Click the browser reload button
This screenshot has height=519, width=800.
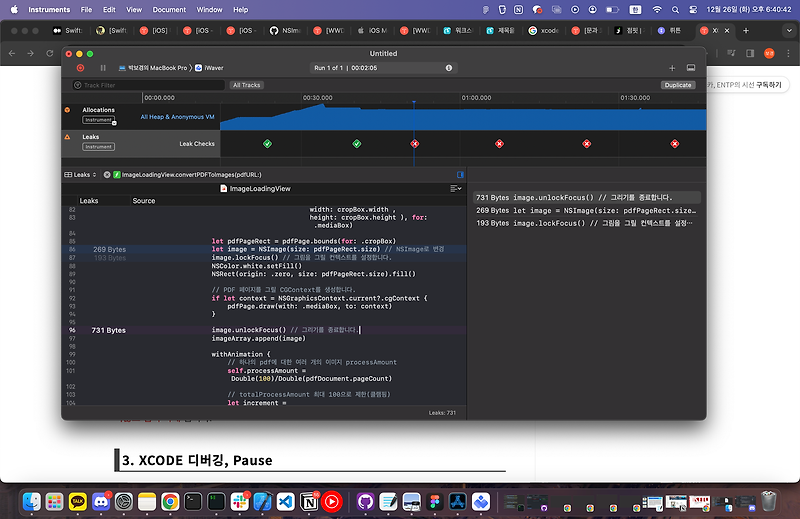tap(49, 53)
